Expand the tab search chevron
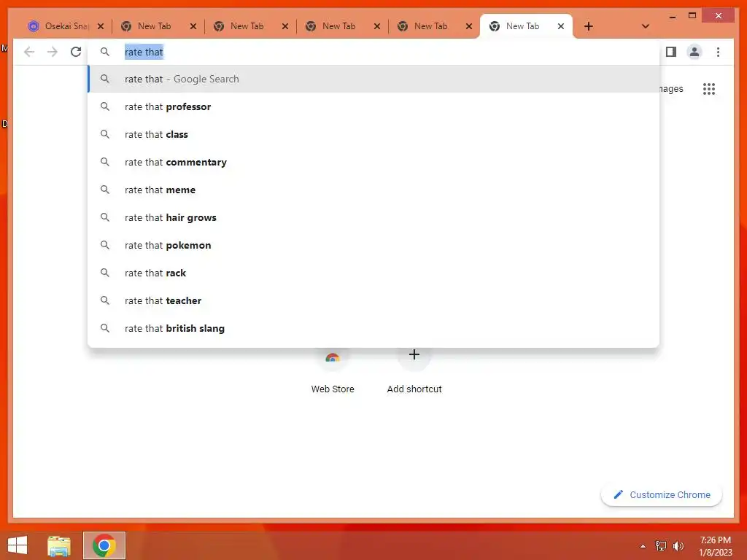 coord(645,26)
